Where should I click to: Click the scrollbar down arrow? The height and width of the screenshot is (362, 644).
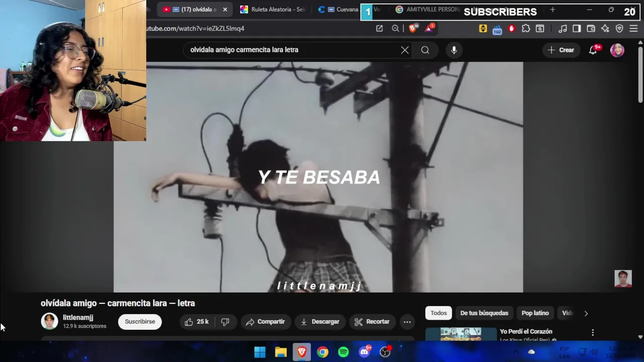640,337
